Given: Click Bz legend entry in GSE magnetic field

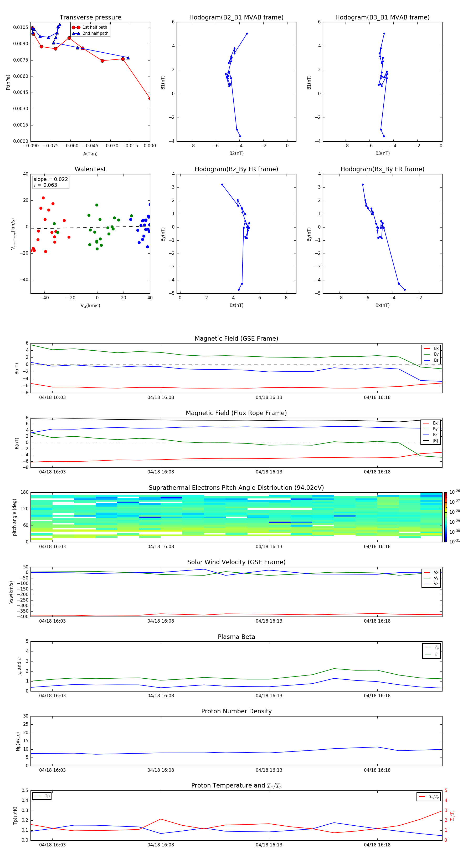Looking at the screenshot, I should pos(431,360).
